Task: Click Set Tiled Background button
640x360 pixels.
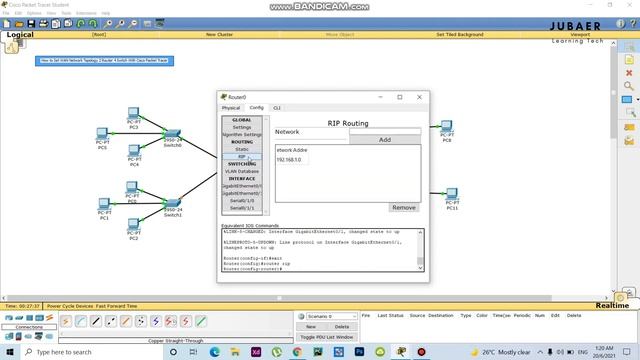Action: (x=460, y=35)
